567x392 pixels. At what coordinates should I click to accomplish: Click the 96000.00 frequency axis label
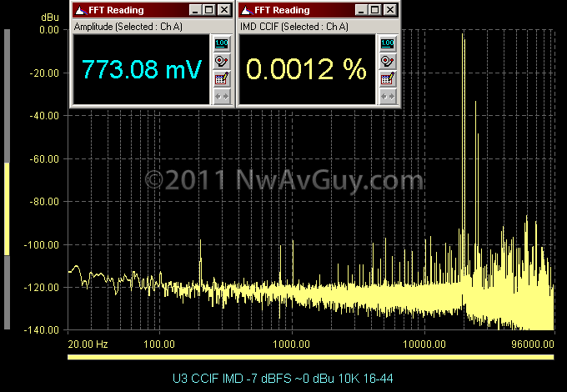point(533,344)
